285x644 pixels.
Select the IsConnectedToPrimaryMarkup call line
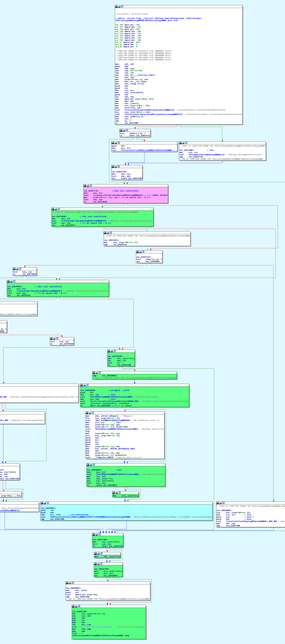(x=126, y=195)
